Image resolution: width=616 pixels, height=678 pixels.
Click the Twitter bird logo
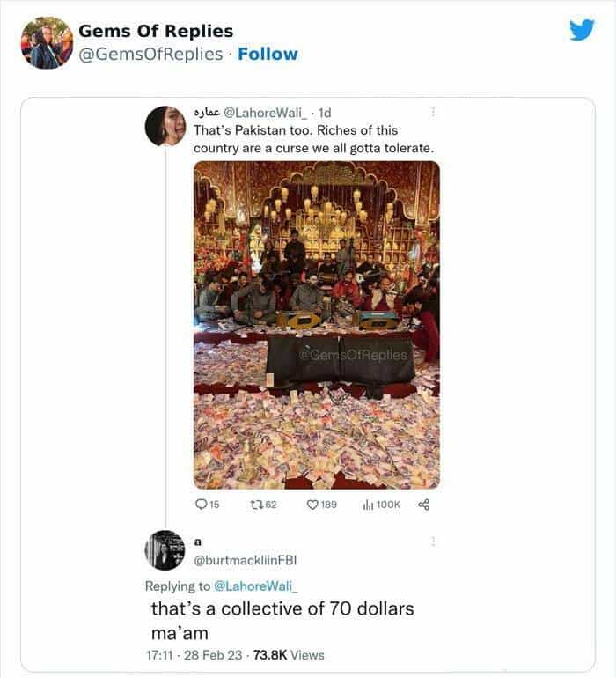[582, 30]
